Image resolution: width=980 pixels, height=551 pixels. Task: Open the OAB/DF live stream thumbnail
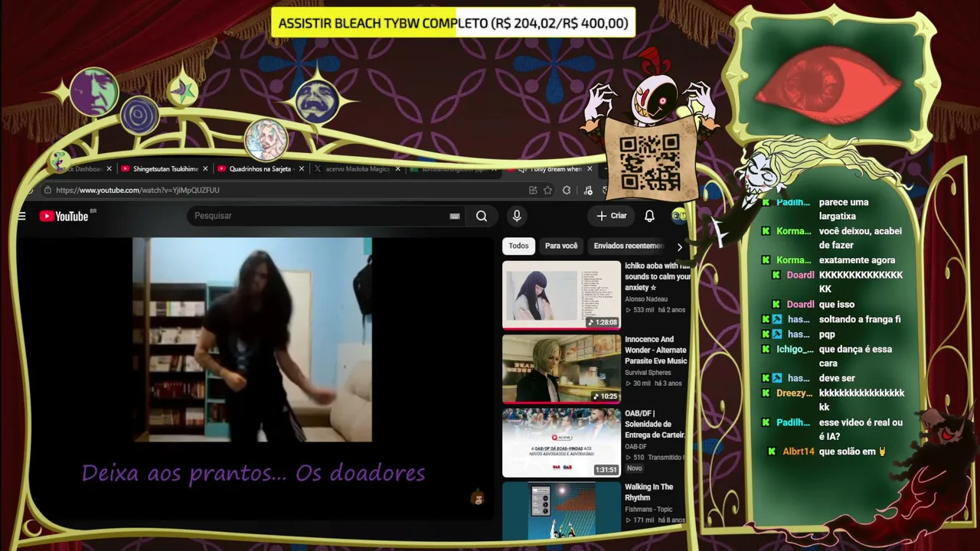pyautogui.click(x=561, y=442)
